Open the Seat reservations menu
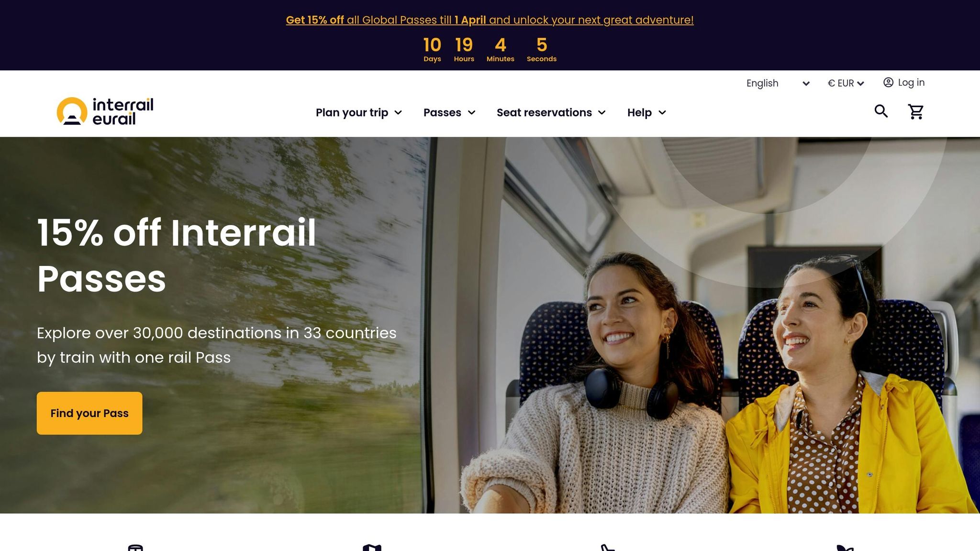The width and height of the screenshot is (980, 551). point(551,112)
